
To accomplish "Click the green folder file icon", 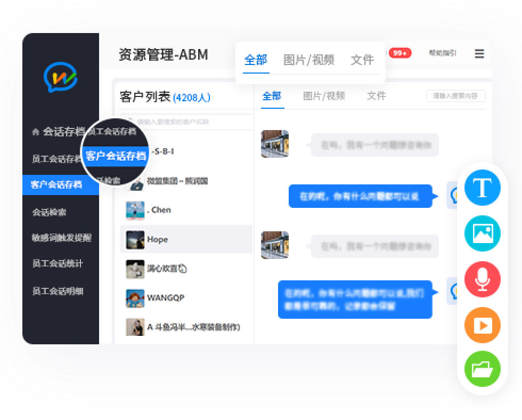I will click(x=482, y=369).
